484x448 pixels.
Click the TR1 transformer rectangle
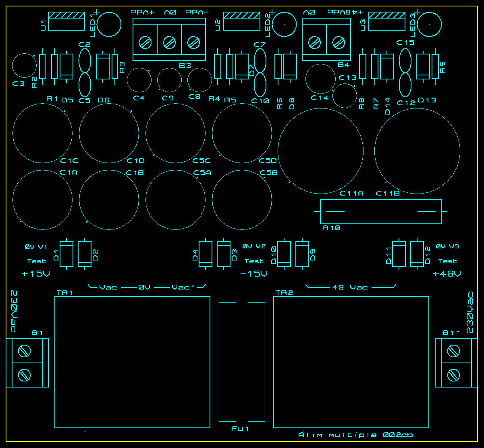tap(132, 362)
